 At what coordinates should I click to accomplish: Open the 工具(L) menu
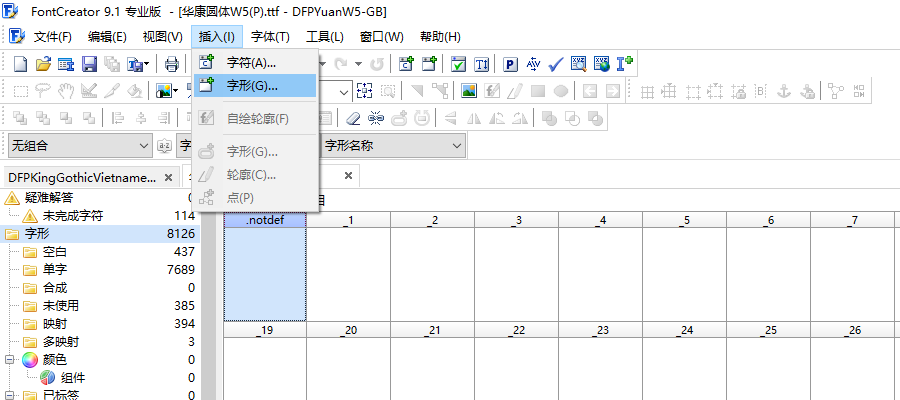[324, 37]
